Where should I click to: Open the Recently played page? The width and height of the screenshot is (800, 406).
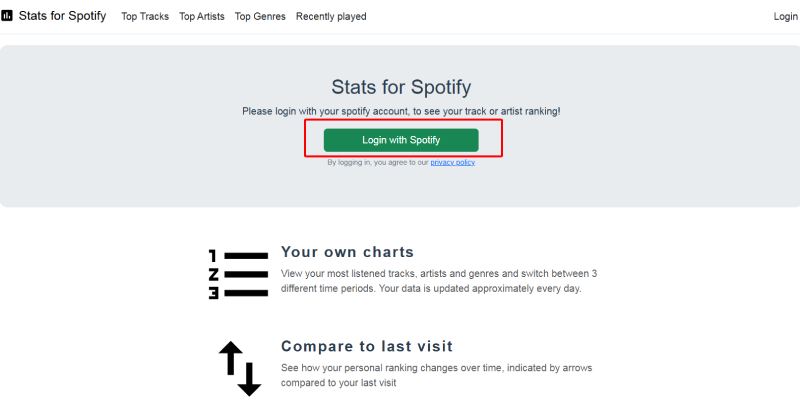331,17
